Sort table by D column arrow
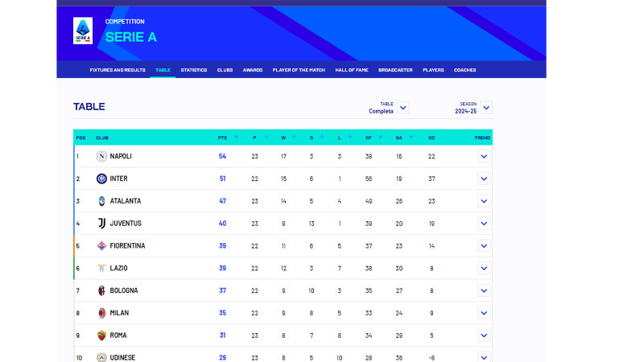Viewport: 644px width, 362px height. pos(322,138)
